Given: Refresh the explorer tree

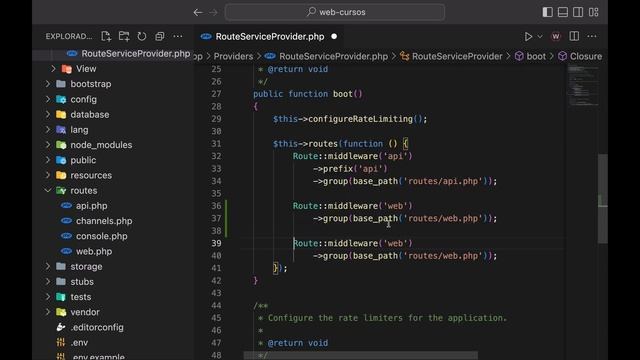Looking at the screenshot, I should [142, 36].
